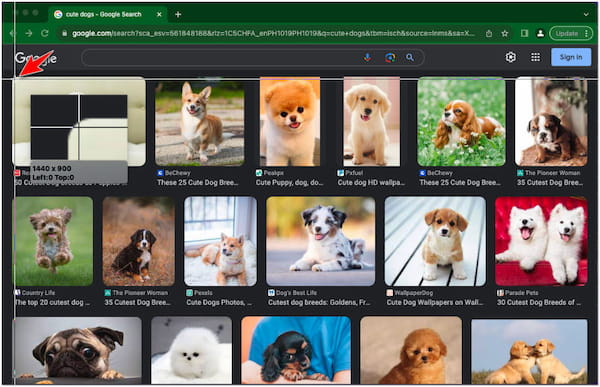Click '30 Cutest Dog Breeds of...' link

click(539, 302)
